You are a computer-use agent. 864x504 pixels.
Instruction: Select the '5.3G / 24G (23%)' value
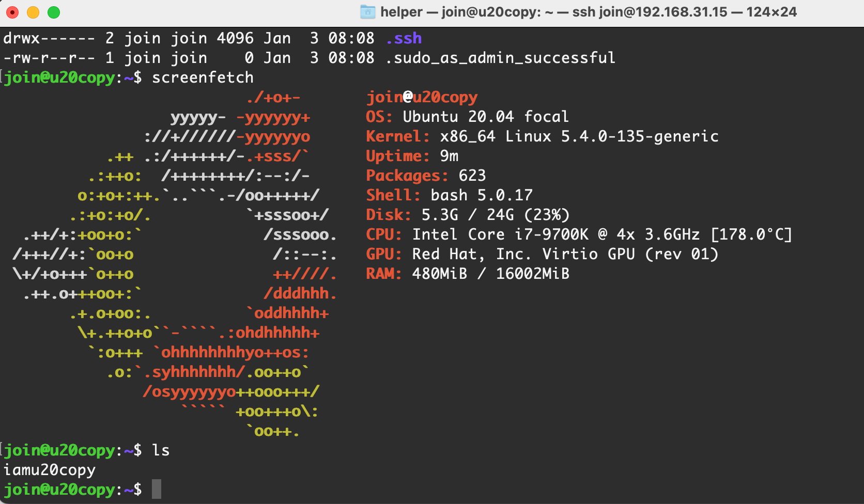pyautogui.click(x=496, y=215)
